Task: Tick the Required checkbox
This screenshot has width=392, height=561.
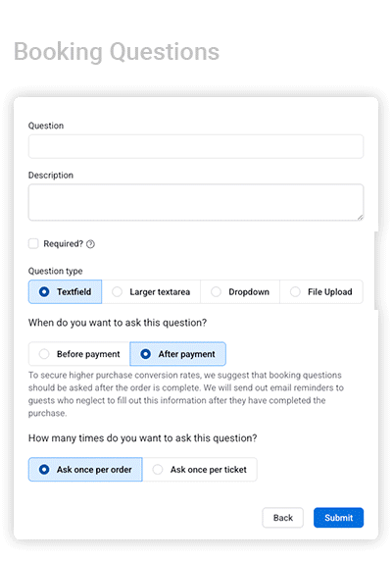Action: (33, 243)
